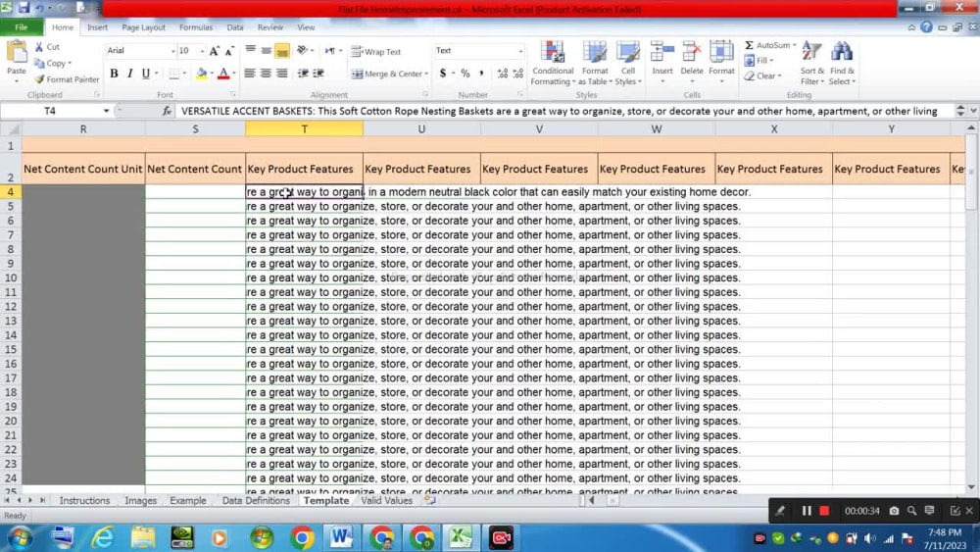
Task: Open the font color dropdown arrow
Action: pos(234,74)
